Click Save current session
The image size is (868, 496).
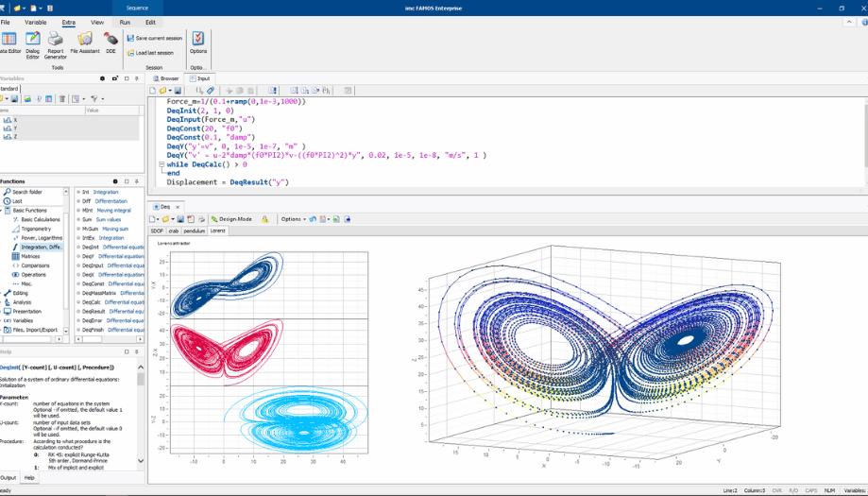tap(155, 39)
